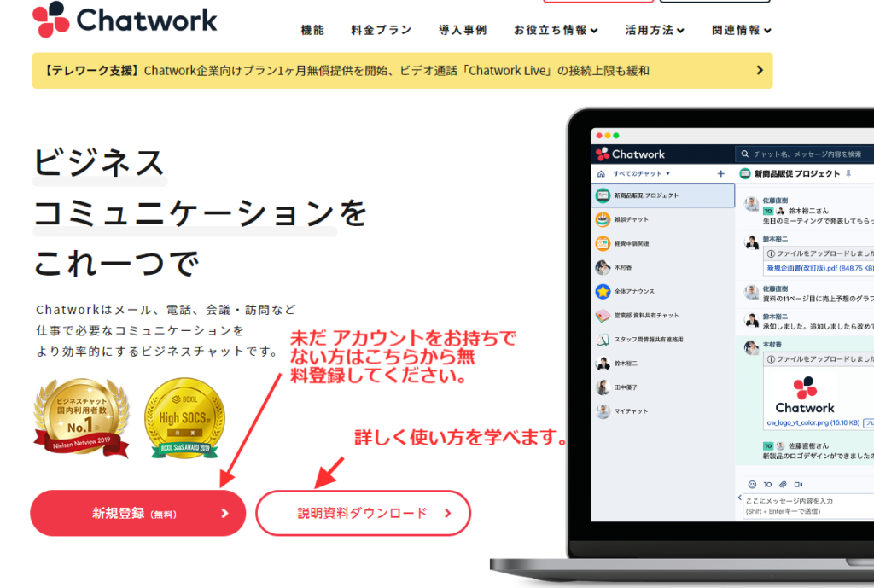Open the 全体アナウンス star icon chat
The image size is (874, 588).
(x=603, y=292)
